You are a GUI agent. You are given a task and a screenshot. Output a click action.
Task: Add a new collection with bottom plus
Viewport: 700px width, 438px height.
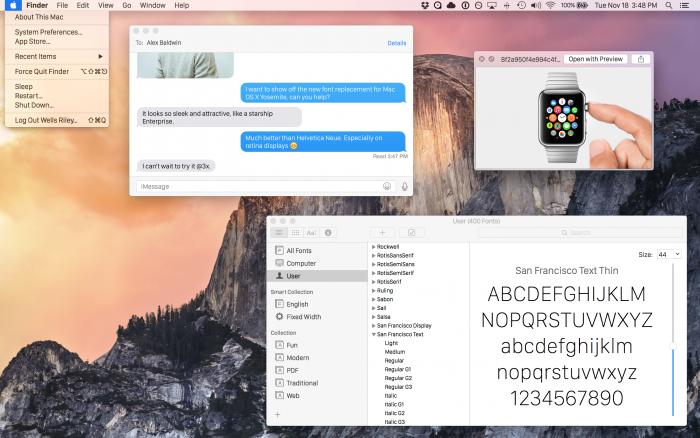pyautogui.click(x=277, y=414)
